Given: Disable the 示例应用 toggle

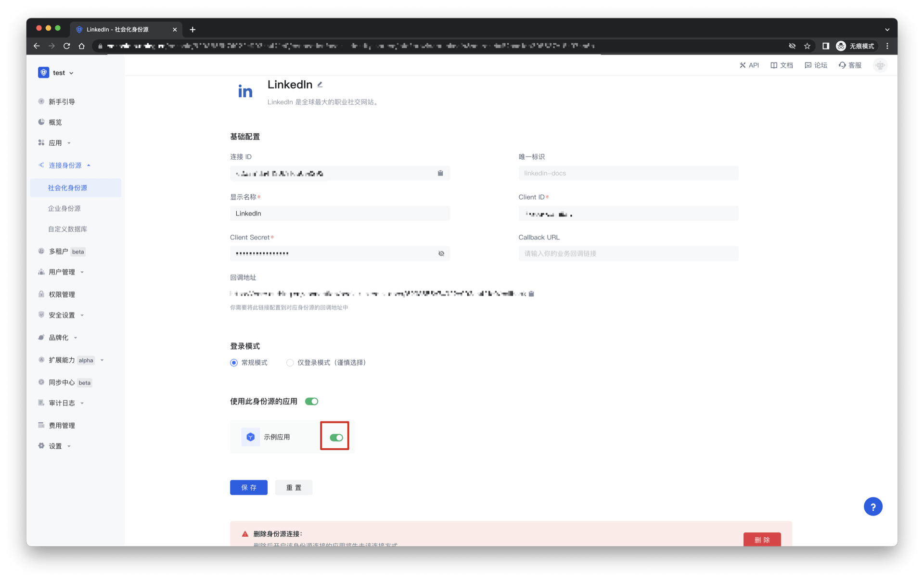Looking at the screenshot, I should [336, 437].
